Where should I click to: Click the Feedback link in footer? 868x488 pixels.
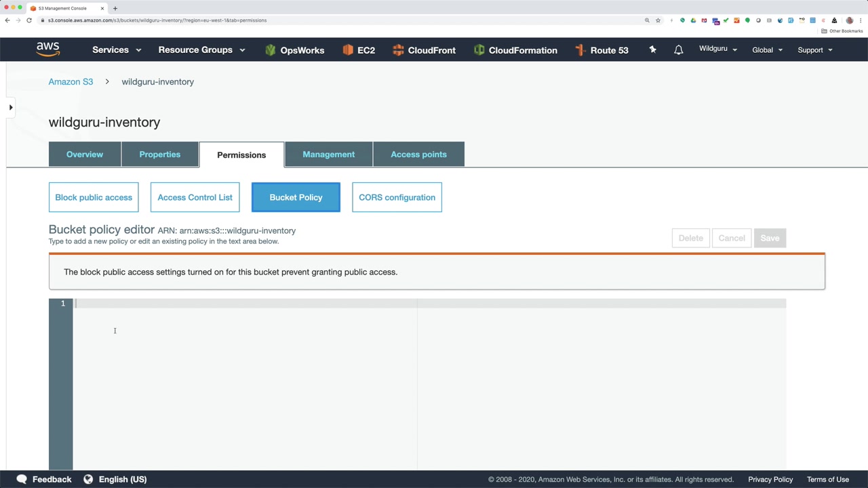click(52, 479)
